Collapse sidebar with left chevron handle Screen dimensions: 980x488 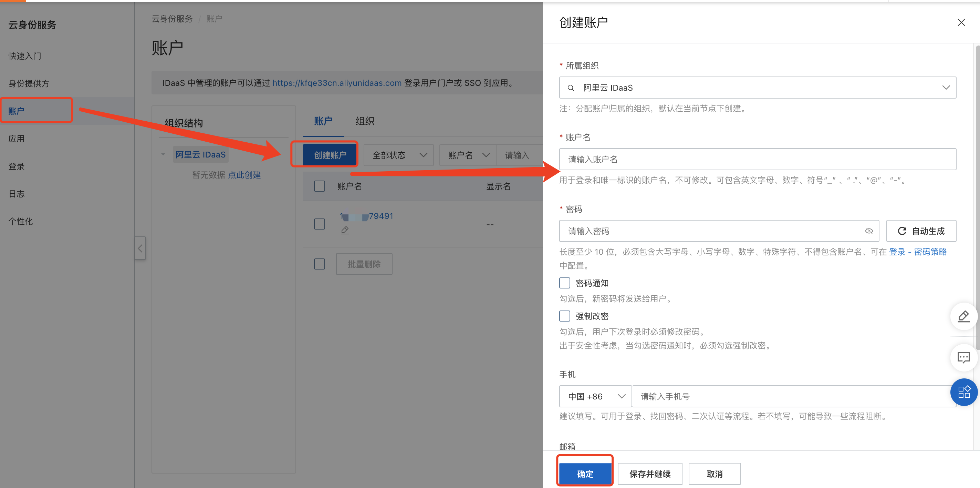coord(140,248)
